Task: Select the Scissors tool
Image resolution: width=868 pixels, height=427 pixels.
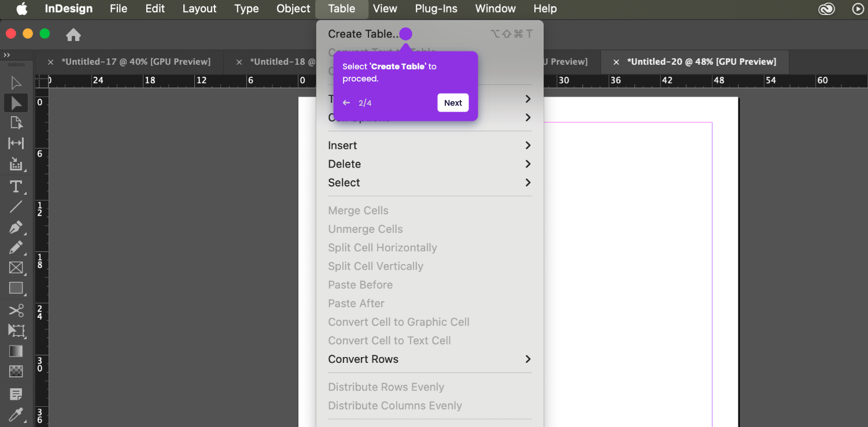Action: click(x=16, y=310)
